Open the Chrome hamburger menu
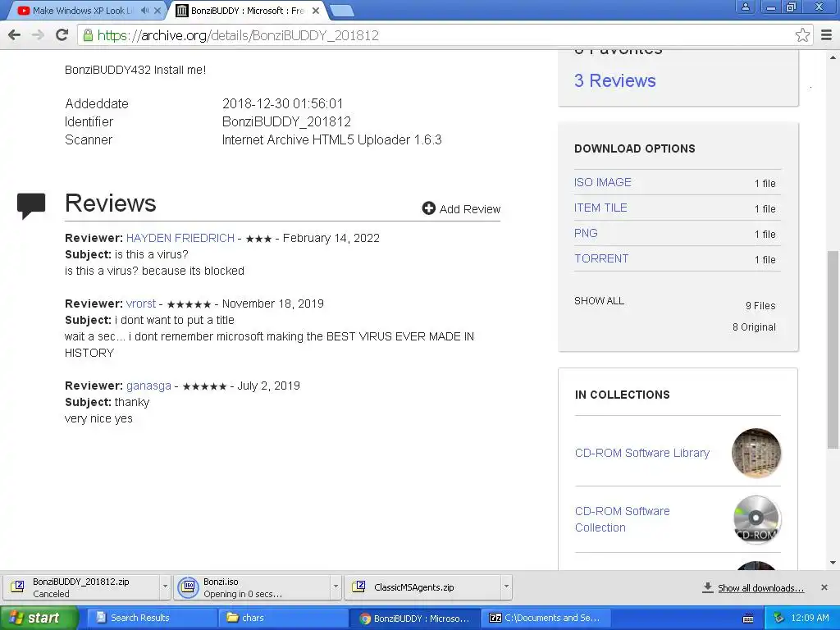Screen dimensions: 840x630 [827, 35]
